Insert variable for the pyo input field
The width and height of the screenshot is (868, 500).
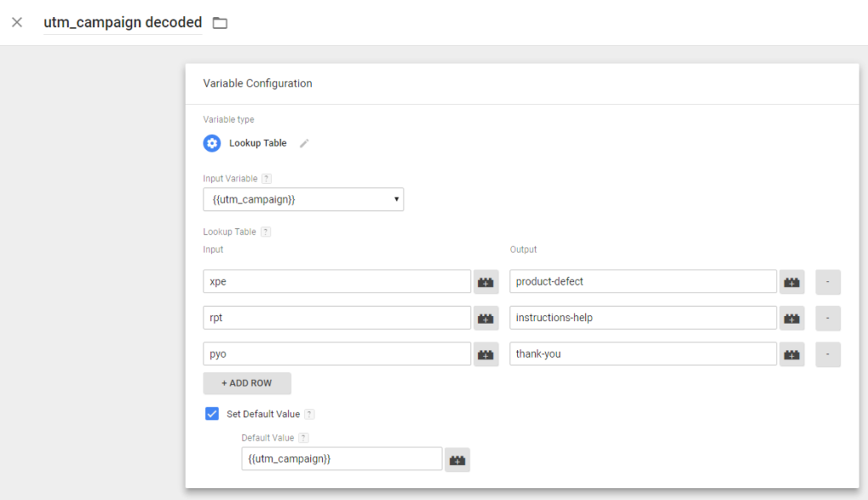tap(486, 354)
